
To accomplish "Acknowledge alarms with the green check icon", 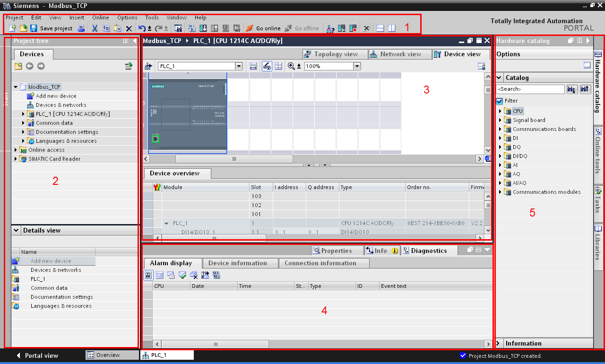I will 182,275.
